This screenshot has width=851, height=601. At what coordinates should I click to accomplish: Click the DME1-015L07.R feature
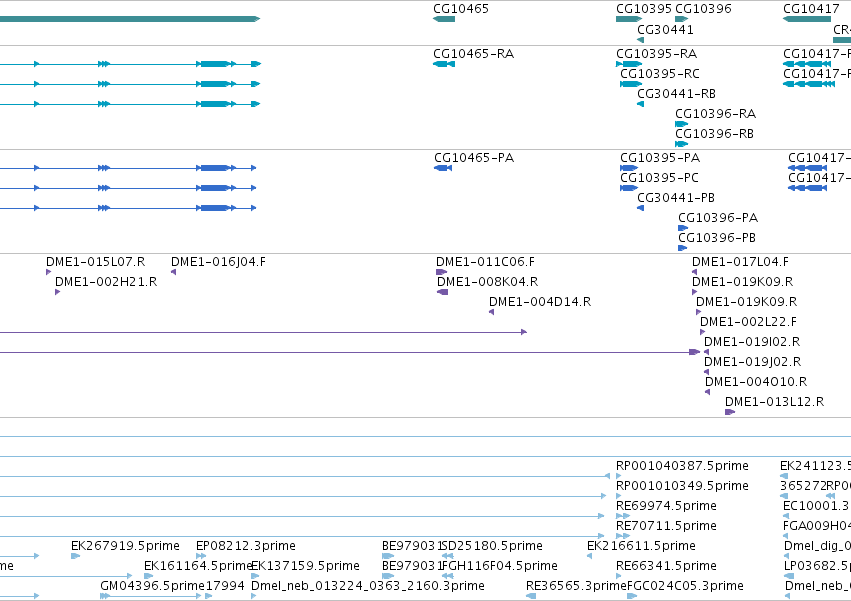96,262
